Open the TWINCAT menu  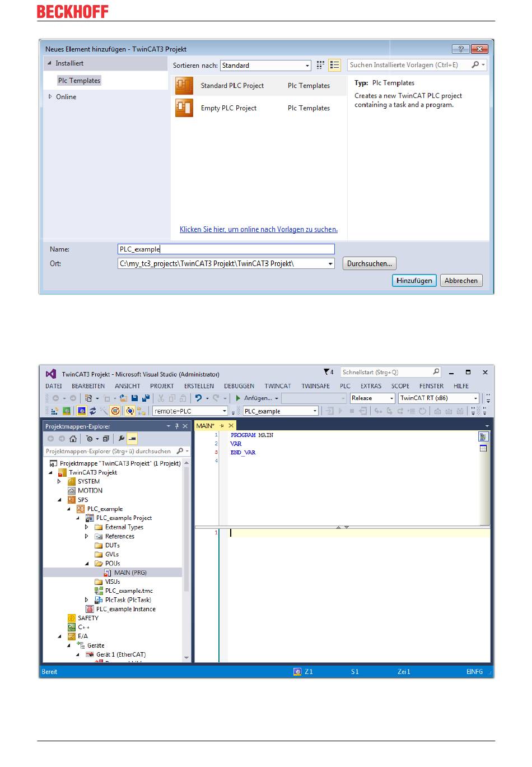point(278,386)
